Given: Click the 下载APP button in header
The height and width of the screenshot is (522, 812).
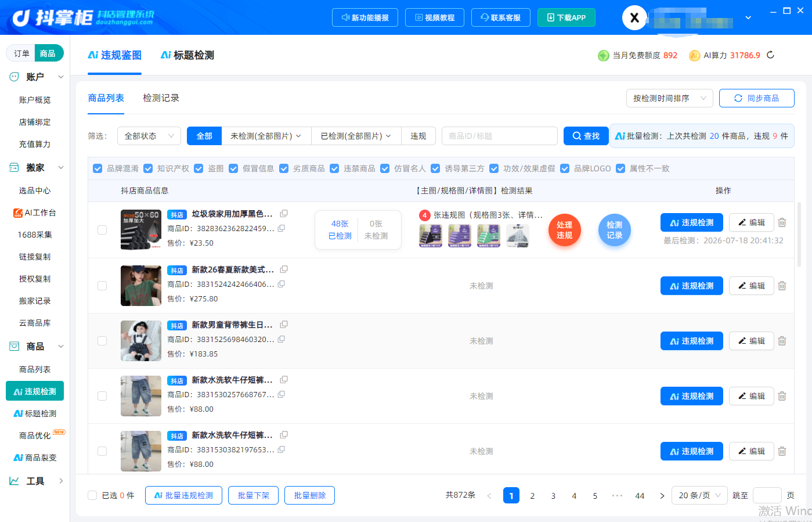Looking at the screenshot, I should [566, 17].
